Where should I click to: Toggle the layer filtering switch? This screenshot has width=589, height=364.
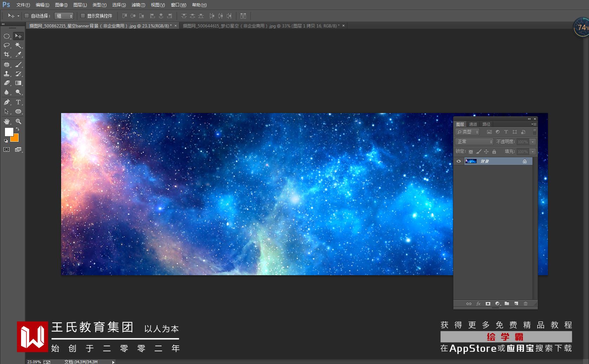(x=535, y=132)
